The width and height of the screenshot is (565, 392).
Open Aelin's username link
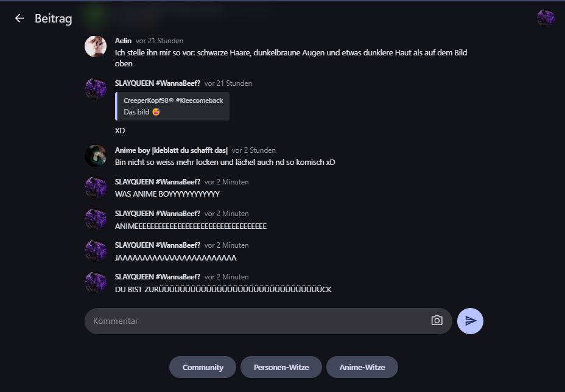123,41
